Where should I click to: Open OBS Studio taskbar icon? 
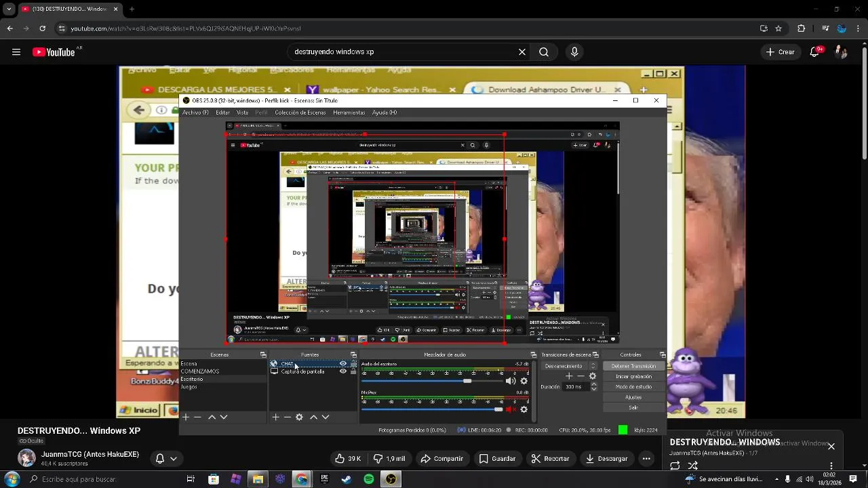point(391,479)
